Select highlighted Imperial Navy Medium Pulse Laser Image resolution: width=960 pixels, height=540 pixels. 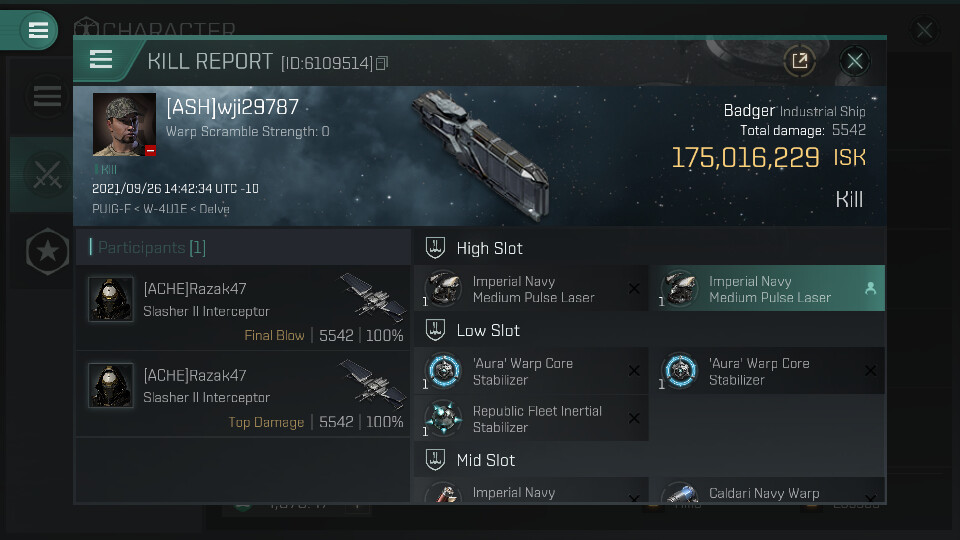768,289
